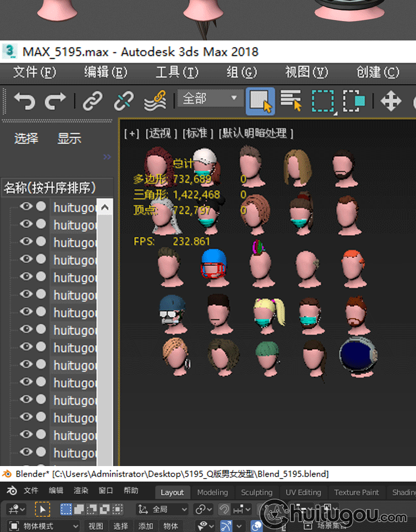416x532 pixels.
Task: Click Blender header 添加 menu button
Action: [x=146, y=526]
